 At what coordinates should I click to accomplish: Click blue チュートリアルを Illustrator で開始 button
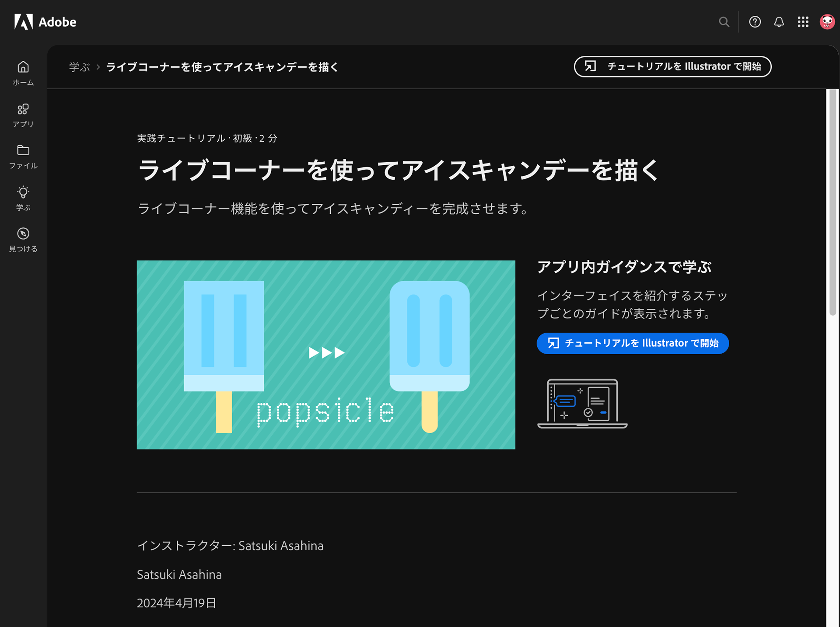coord(633,343)
